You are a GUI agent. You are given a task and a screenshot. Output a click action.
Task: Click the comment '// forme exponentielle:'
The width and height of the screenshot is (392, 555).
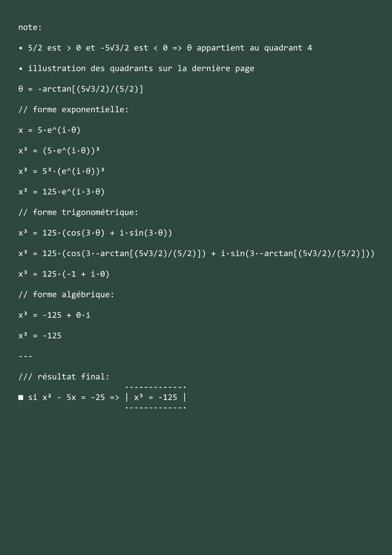pos(73,110)
